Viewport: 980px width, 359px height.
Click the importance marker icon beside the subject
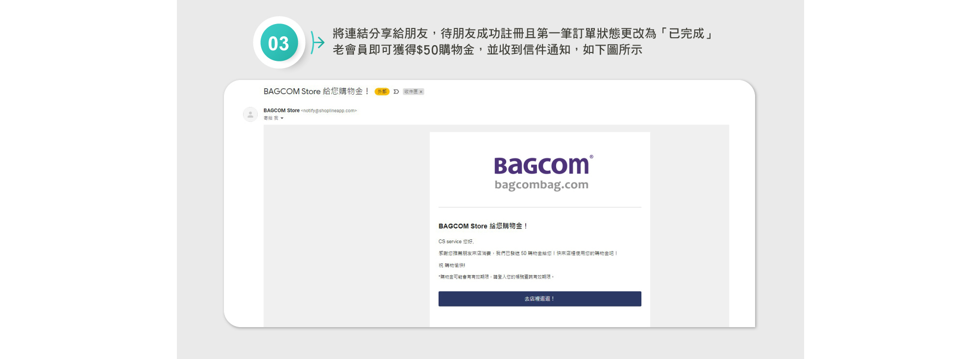[396, 92]
